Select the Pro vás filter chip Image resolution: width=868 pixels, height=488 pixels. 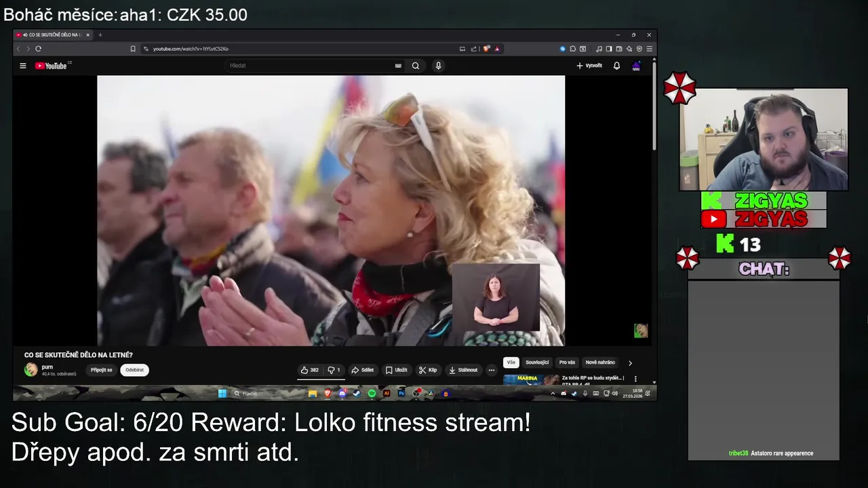click(x=567, y=363)
